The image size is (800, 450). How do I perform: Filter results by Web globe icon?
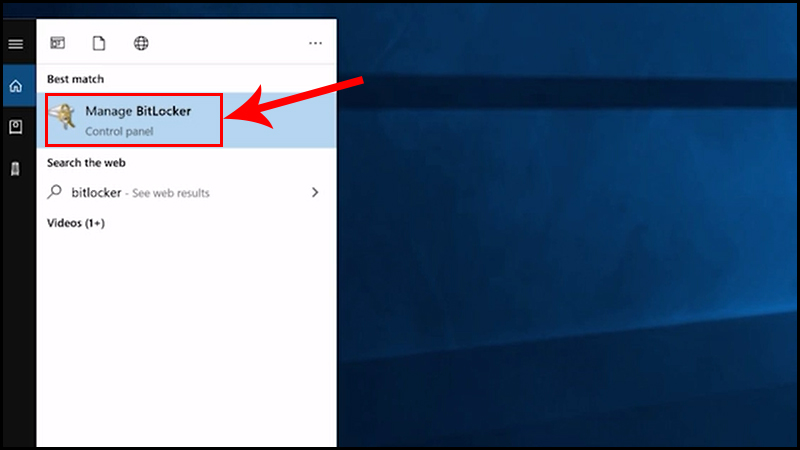(141, 43)
